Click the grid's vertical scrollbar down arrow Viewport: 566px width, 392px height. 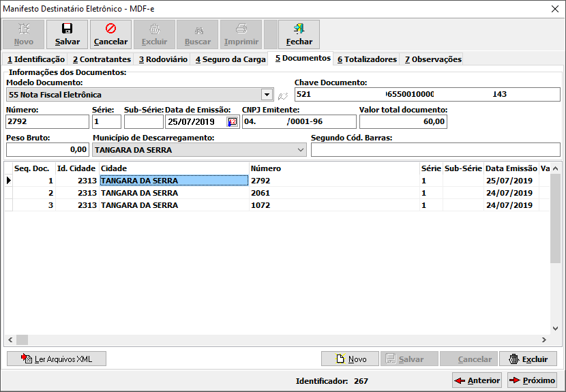point(555,329)
